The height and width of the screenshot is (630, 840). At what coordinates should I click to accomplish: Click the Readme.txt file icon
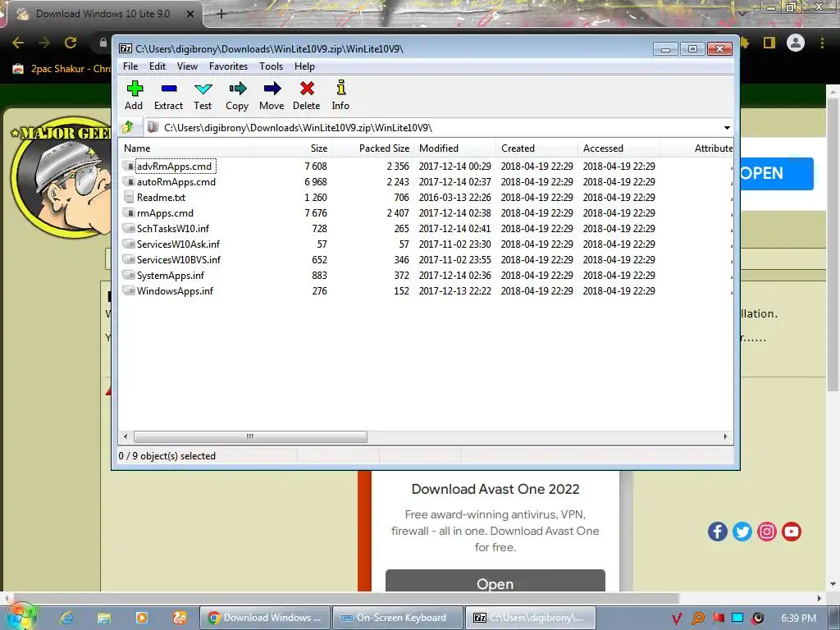point(128,197)
